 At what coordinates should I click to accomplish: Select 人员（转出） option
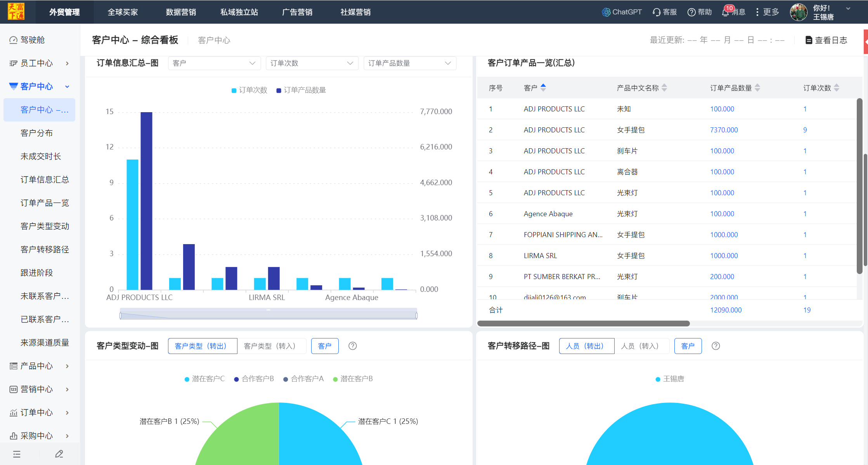(x=587, y=346)
